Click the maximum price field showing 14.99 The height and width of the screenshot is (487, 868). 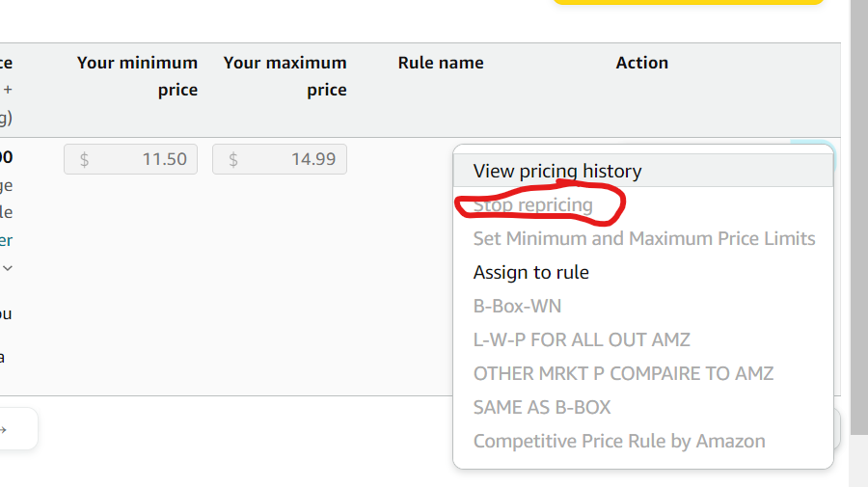pos(280,159)
